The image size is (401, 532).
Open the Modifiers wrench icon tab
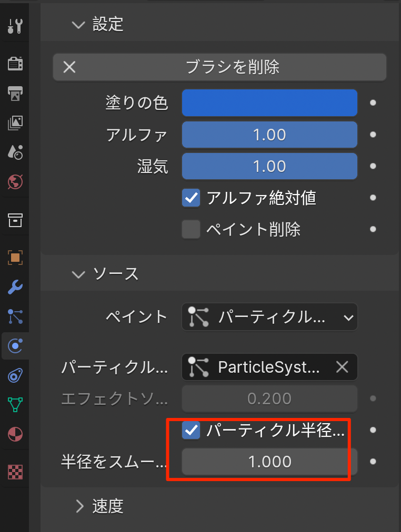point(15,287)
